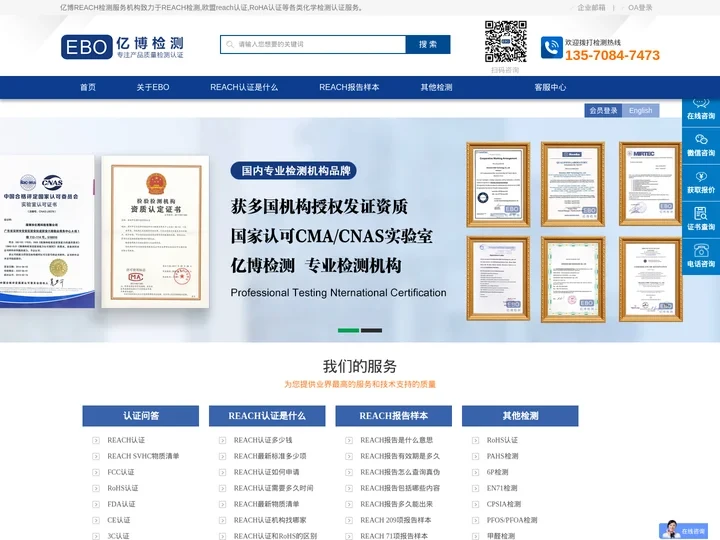Viewport: 720px width, 540px height.
Task: Open the FDA认证 link
Action: [121, 504]
